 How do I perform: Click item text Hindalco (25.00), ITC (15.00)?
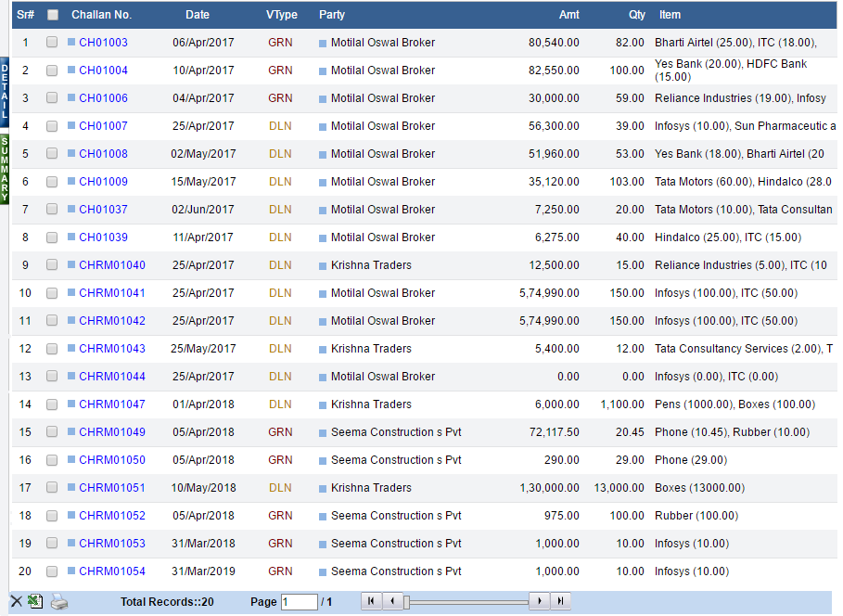[x=727, y=237]
